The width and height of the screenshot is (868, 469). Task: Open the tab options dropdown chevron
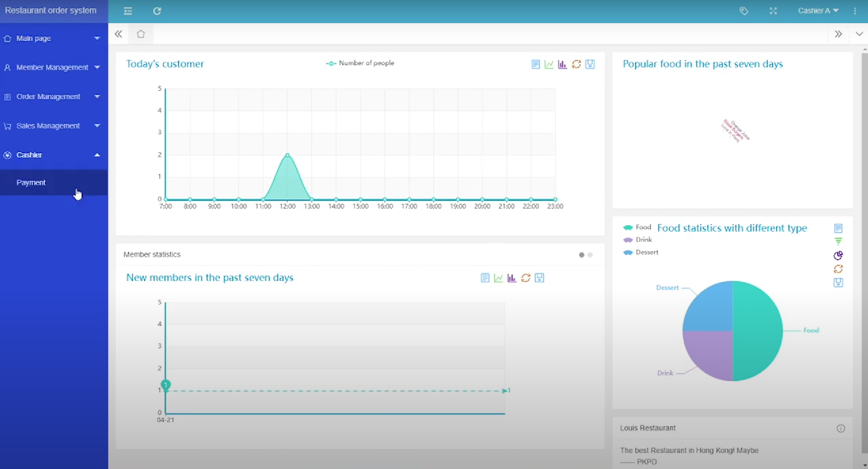coord(859,34)
